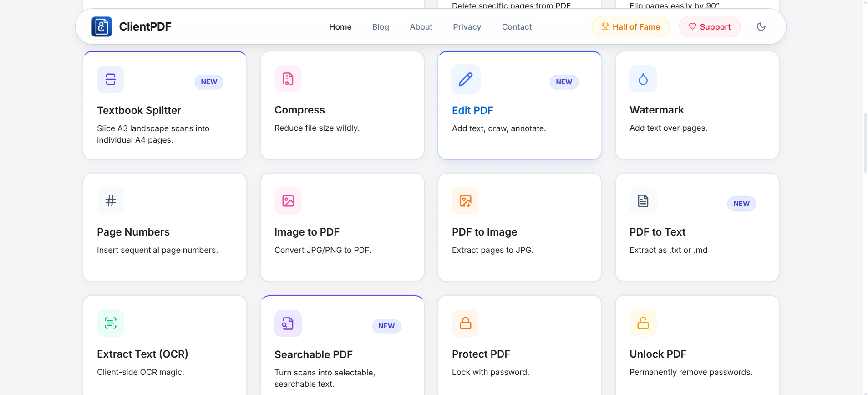Screen dimensions: 868x395
Task: Click 'Slice A3 landscape scans' description
Action: coord(153,134)
